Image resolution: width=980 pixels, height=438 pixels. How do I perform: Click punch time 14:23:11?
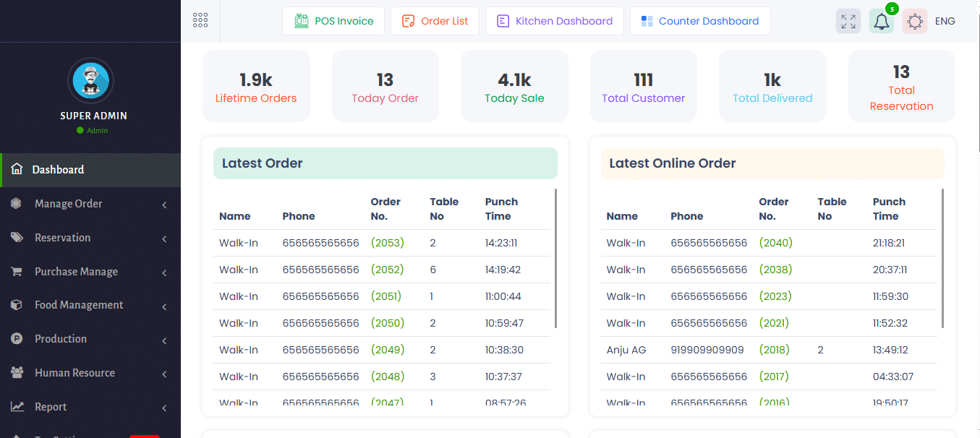501,243
